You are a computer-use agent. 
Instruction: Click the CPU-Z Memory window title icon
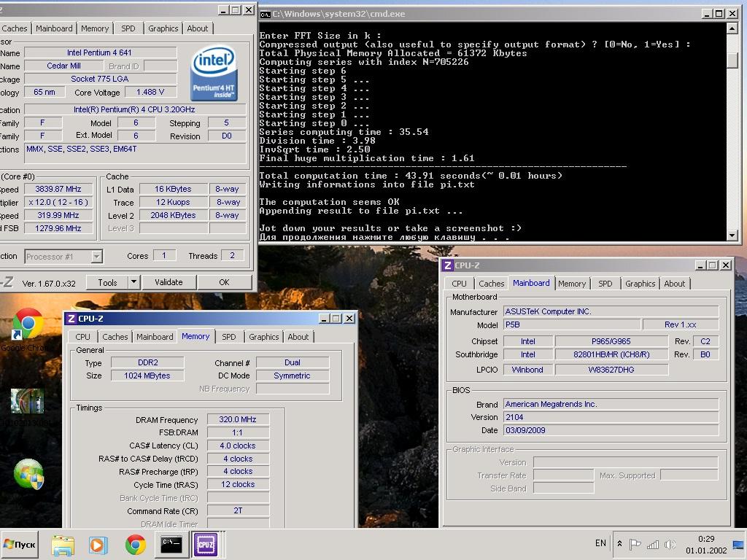click(71, 319)
